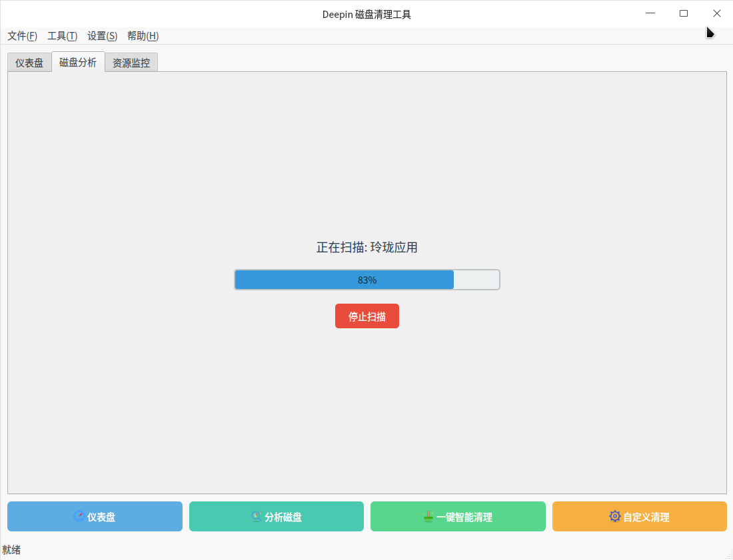Close the Deepin 磁盘清理工具 window
This screenshot has height=560, width=733.
[x=716, y=13]
